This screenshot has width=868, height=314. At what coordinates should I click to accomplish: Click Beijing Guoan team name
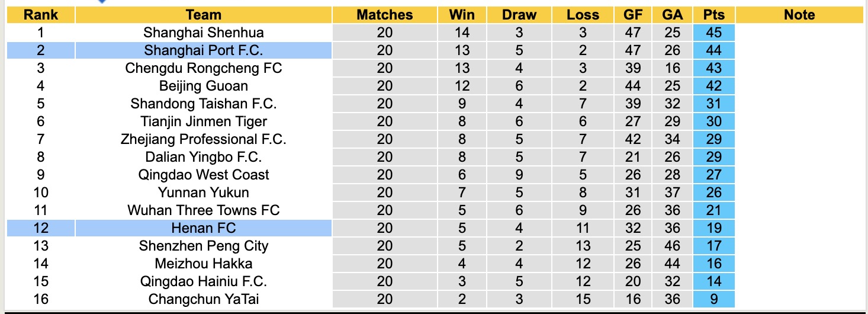coord(203,86)
